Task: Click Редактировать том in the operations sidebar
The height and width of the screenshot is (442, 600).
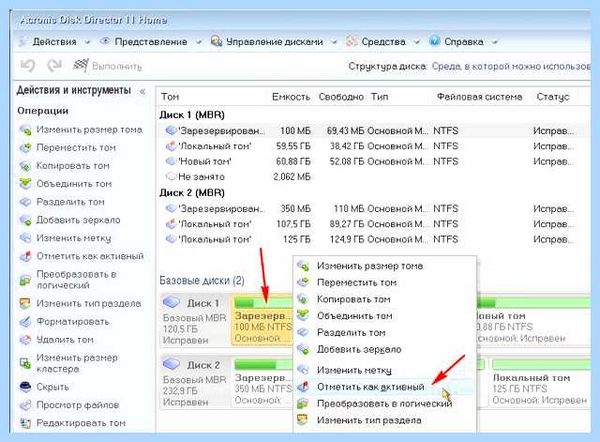Action: click(x=81, y=423)
